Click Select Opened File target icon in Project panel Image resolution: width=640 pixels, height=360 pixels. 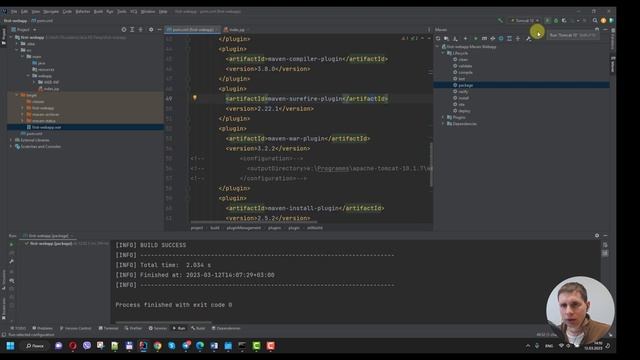[x=124, y=29]
